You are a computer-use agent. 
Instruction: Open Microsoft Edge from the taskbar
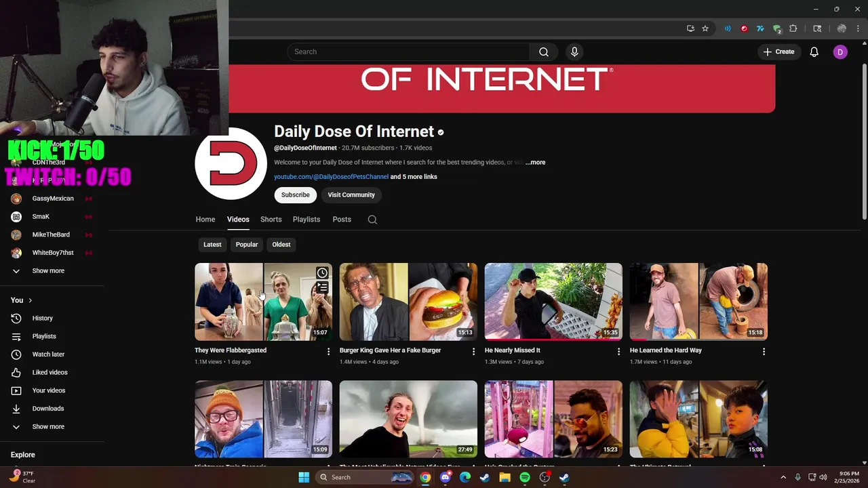pyautogui.click(x=465, y=477)
